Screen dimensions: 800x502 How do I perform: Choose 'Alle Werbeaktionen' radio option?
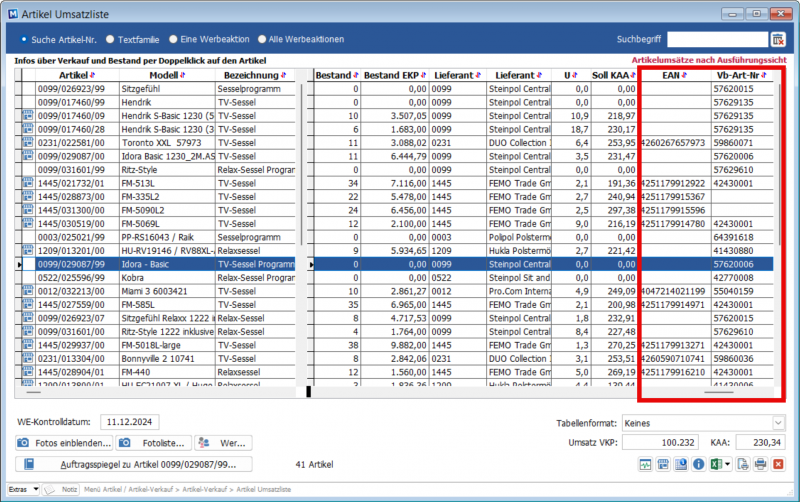click(262, 39)
